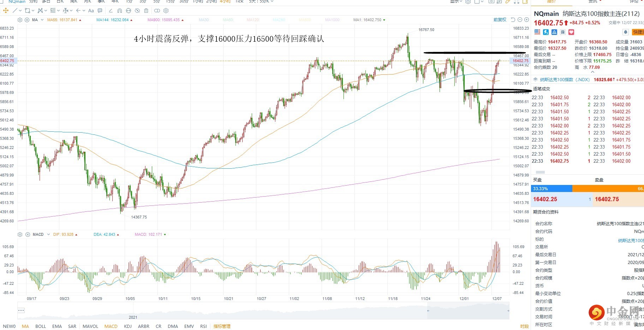Remove the MA indicator
This screenshot has height=330, width=644.
[27, 20]
